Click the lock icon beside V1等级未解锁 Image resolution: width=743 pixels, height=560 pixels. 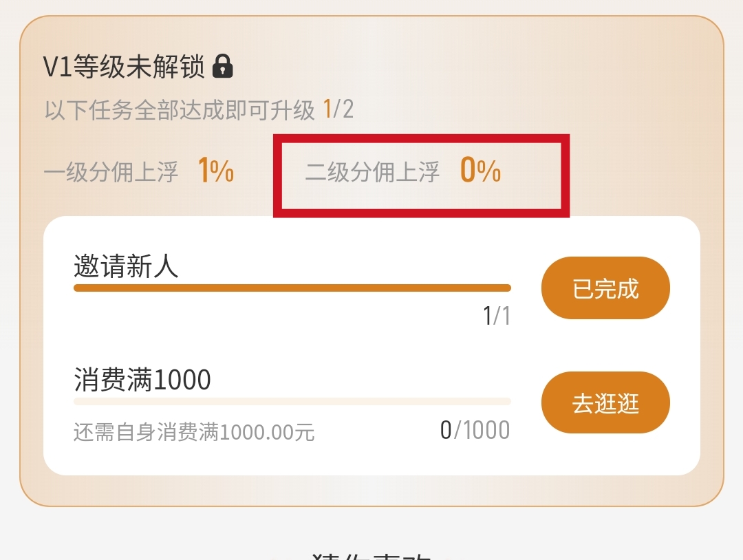[223, 66]
